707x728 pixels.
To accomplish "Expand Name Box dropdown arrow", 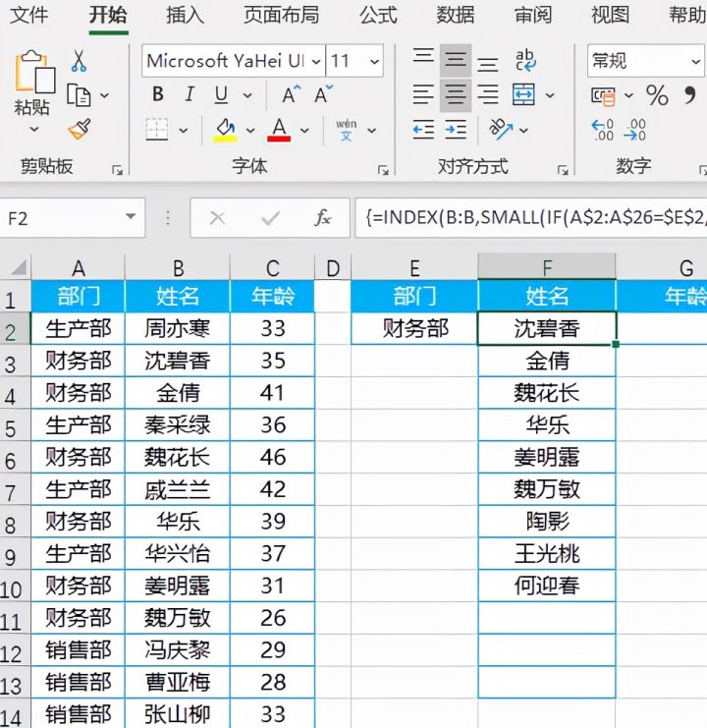I will [x=131, y=216].
